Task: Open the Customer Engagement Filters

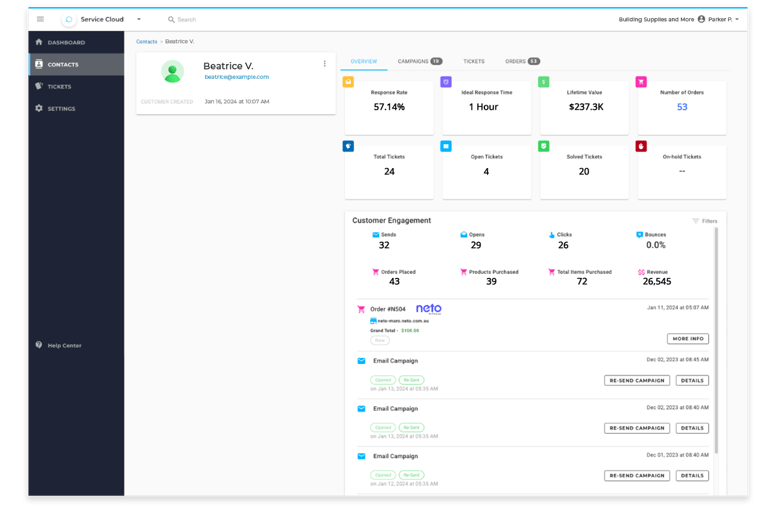Action: (x=704, y=221)
